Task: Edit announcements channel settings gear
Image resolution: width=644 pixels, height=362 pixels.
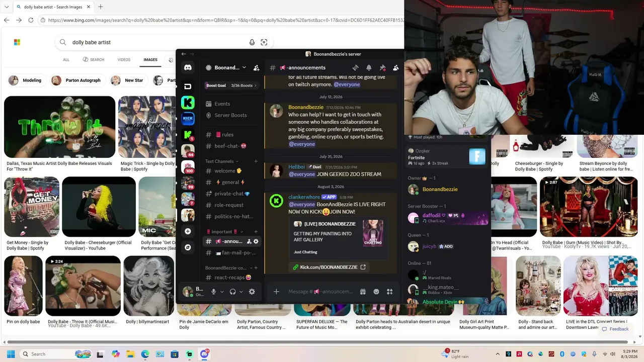Action: [256, 241]
